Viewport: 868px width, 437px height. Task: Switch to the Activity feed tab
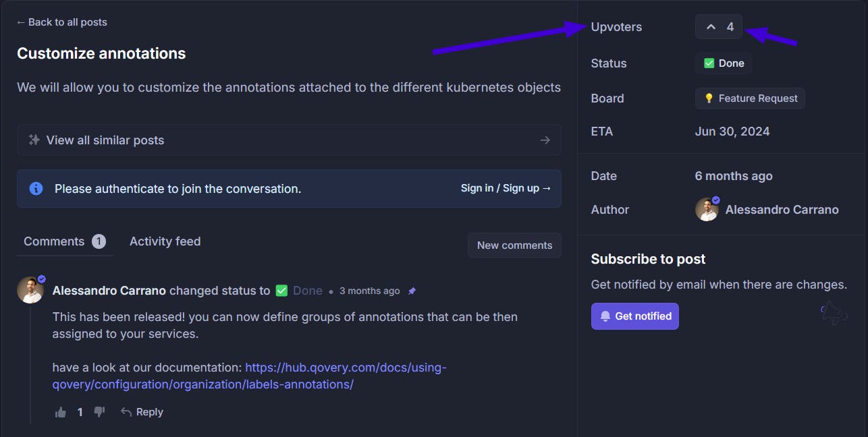pos(165,241)
